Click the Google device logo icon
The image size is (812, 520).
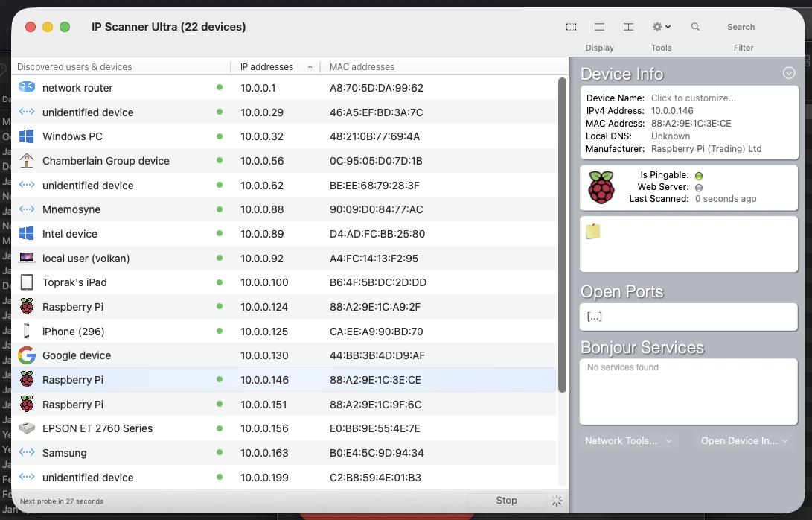pos(26,355)
